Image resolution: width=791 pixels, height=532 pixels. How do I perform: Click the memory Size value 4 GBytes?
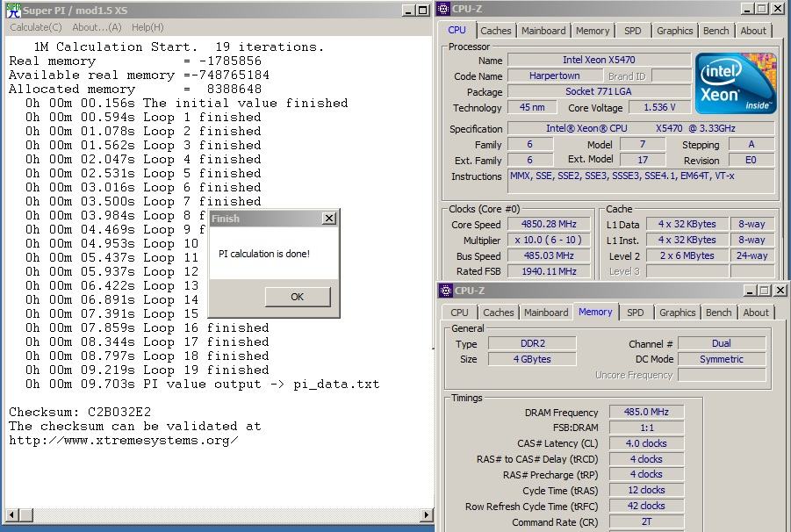click(x=532, y=359)
